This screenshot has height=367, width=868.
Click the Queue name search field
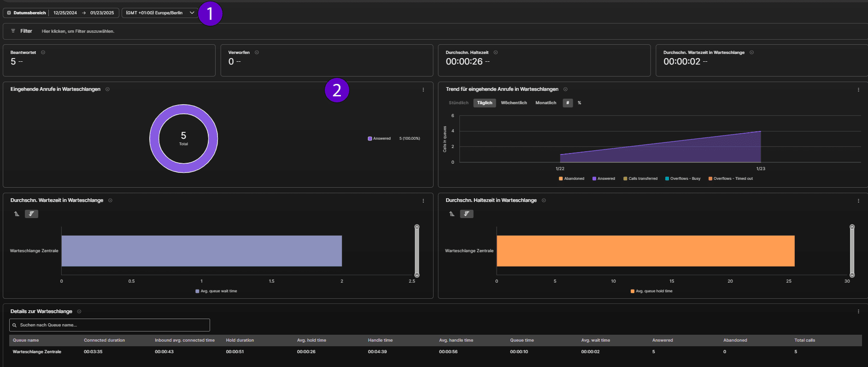coord(110,325)
